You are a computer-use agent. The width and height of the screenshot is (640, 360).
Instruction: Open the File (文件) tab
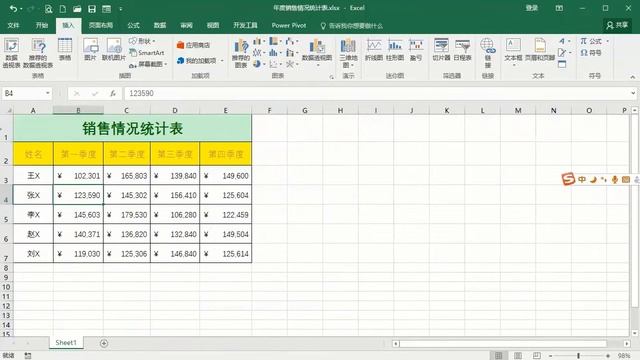[13, 25]
